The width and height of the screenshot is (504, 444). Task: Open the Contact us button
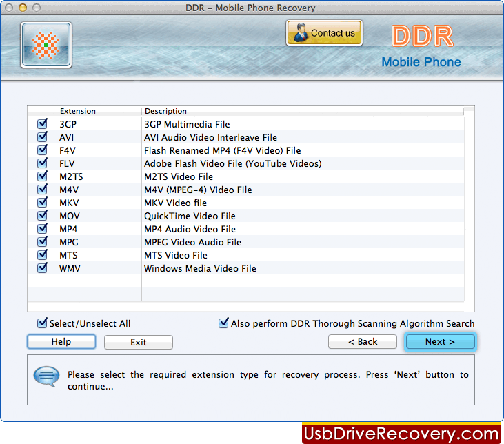(x=324, y=33)
